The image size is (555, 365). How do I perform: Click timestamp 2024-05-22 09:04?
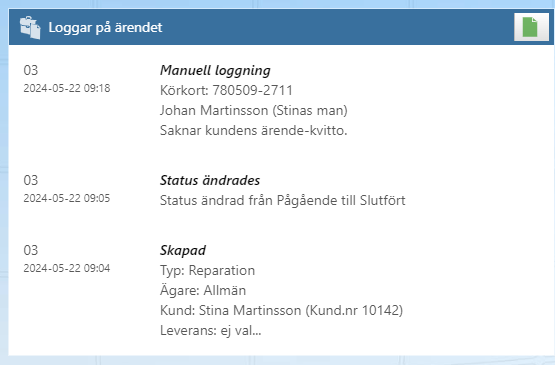[x=67, y=268]
